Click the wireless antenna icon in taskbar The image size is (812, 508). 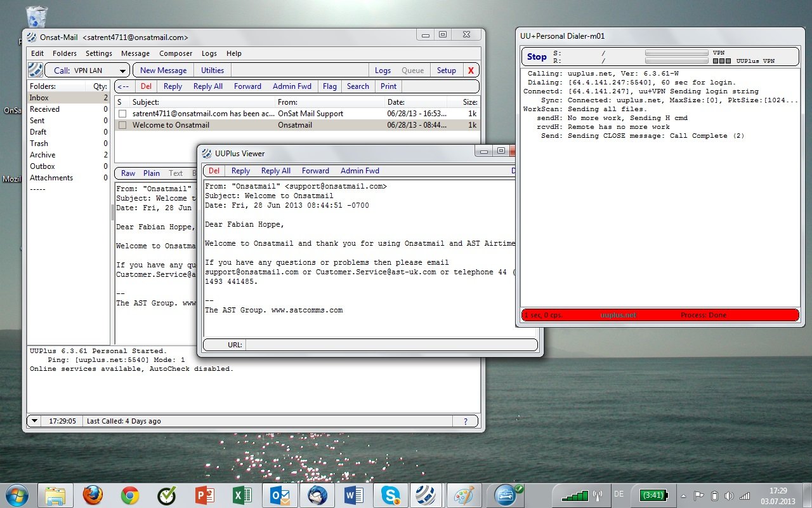tap(598, 495)
